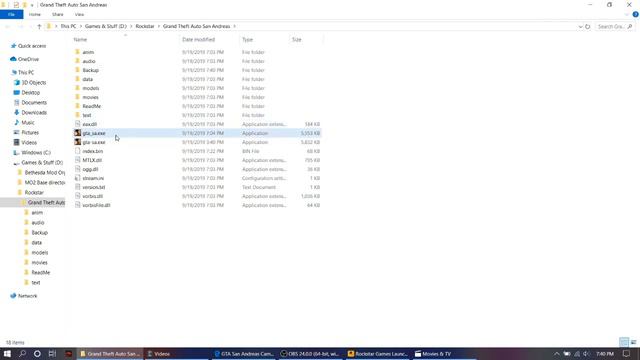Image resolution: width=640 pixels, height=360 pixels.
Task: Click the Up one level arrow
Action: click(x=39, y=26)
